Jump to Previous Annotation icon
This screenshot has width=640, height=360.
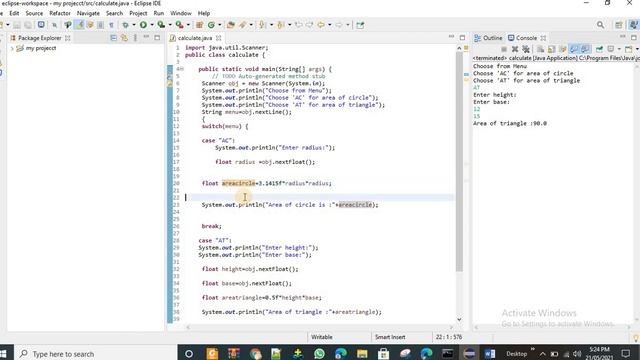click(x=280, y=25)
